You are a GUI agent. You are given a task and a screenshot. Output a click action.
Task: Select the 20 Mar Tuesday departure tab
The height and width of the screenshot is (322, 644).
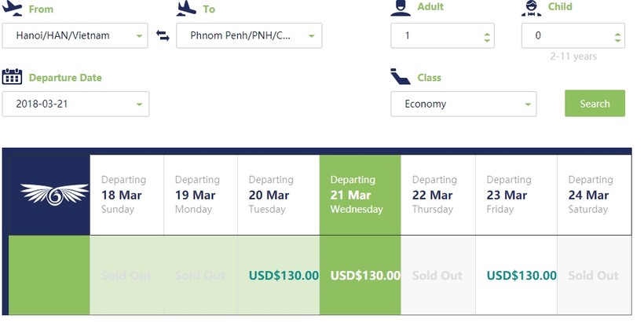278,195
